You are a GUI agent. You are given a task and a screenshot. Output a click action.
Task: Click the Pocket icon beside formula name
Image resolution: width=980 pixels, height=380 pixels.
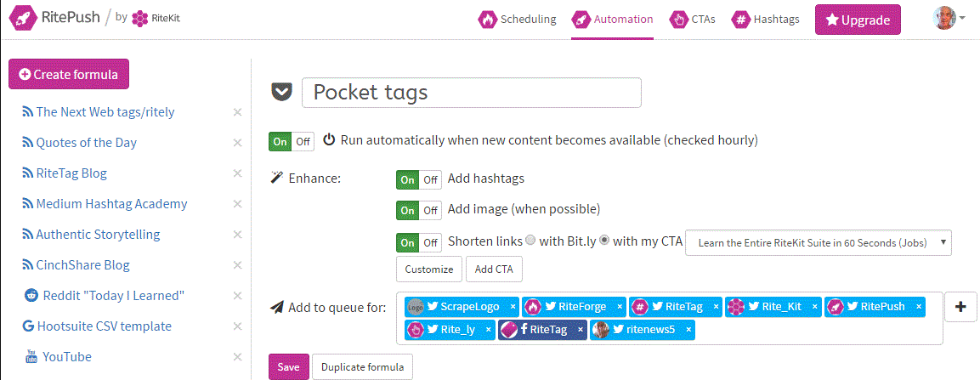point(281,92)
